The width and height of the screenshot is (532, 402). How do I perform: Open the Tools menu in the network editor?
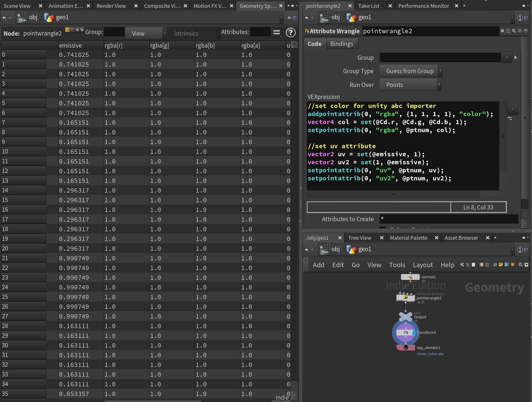[397, 265]
